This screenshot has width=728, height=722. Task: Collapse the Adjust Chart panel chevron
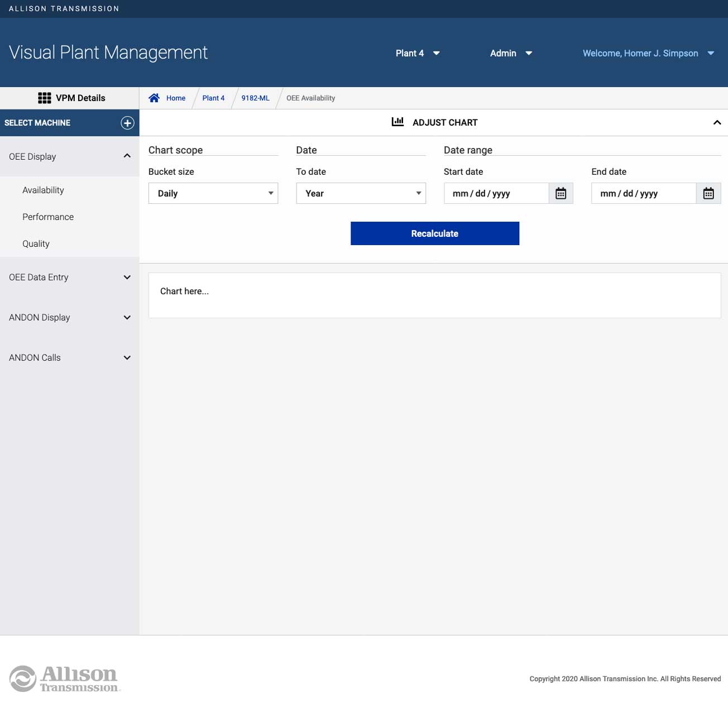(x=717, y=122)
